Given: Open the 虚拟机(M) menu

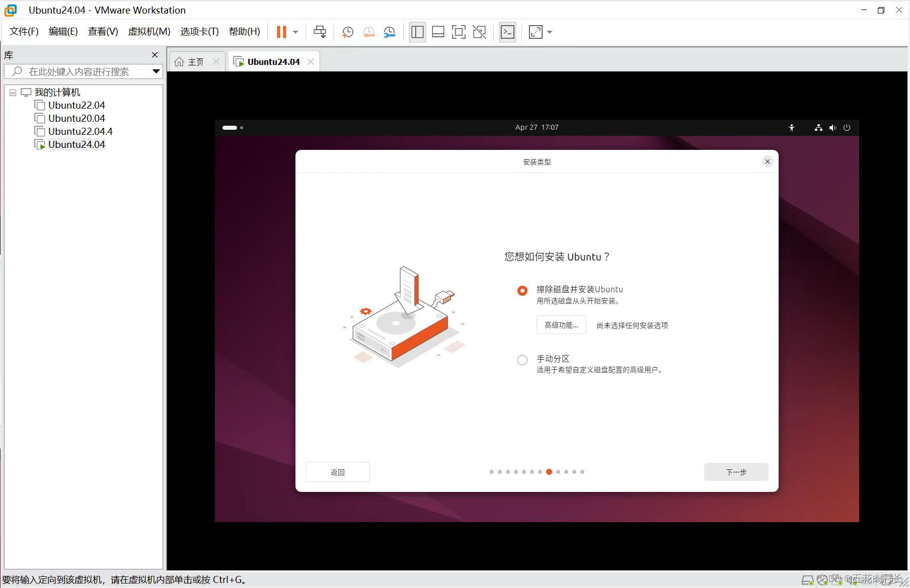Looking at the screenshot, I should (148, 31).
